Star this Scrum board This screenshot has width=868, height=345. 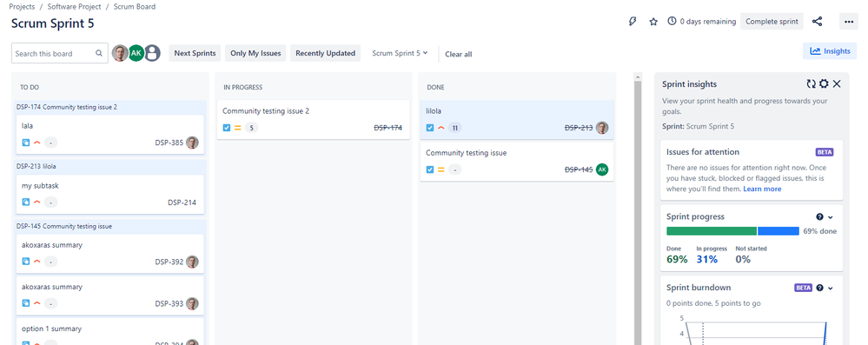653,22
